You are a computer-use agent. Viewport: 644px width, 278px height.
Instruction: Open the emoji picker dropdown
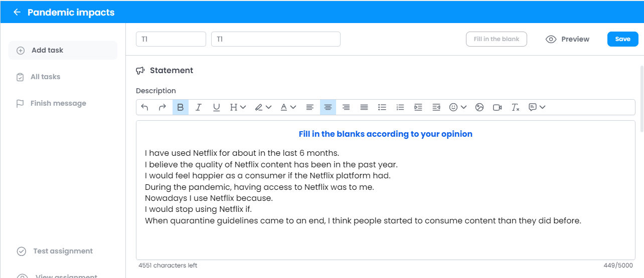tap(457, 107)
